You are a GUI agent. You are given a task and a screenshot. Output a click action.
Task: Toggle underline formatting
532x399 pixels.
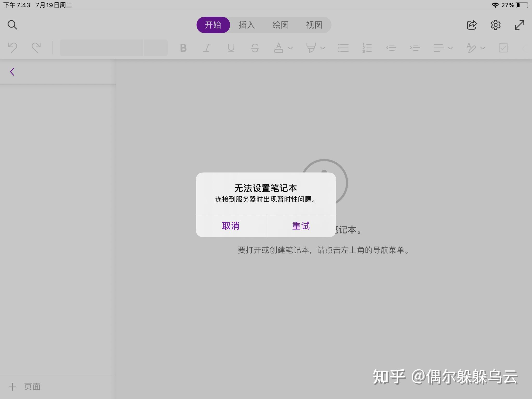click(x=231, y=48)
